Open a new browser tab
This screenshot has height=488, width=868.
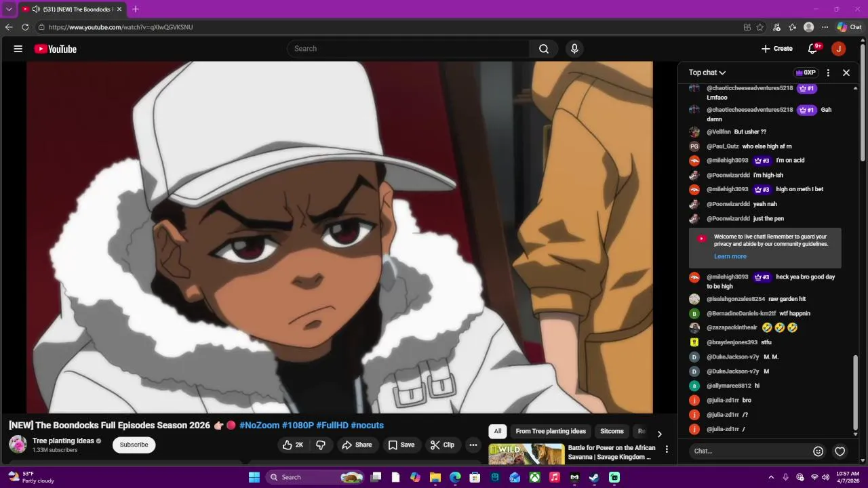point(136,9)
